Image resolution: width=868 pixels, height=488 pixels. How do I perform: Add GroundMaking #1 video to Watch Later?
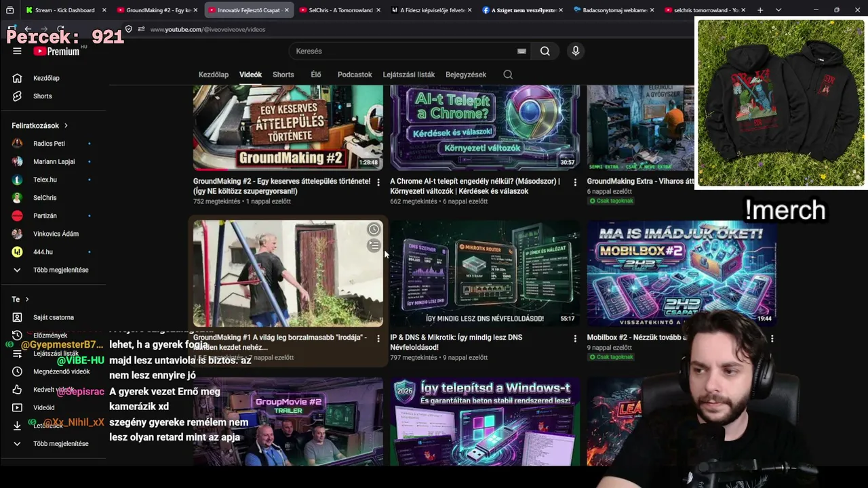click(x=374, y=230)
